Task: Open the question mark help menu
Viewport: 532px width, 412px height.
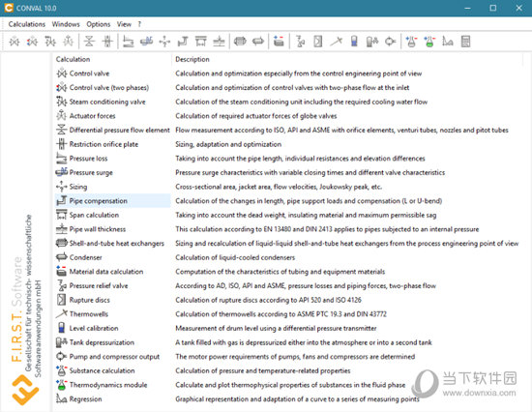Action: coord(139,24)
